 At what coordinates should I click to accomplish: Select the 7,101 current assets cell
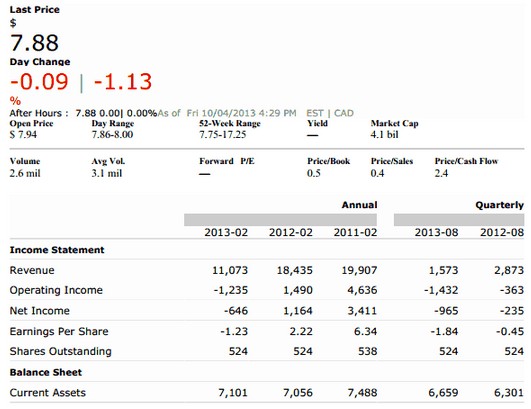(233, 393)
